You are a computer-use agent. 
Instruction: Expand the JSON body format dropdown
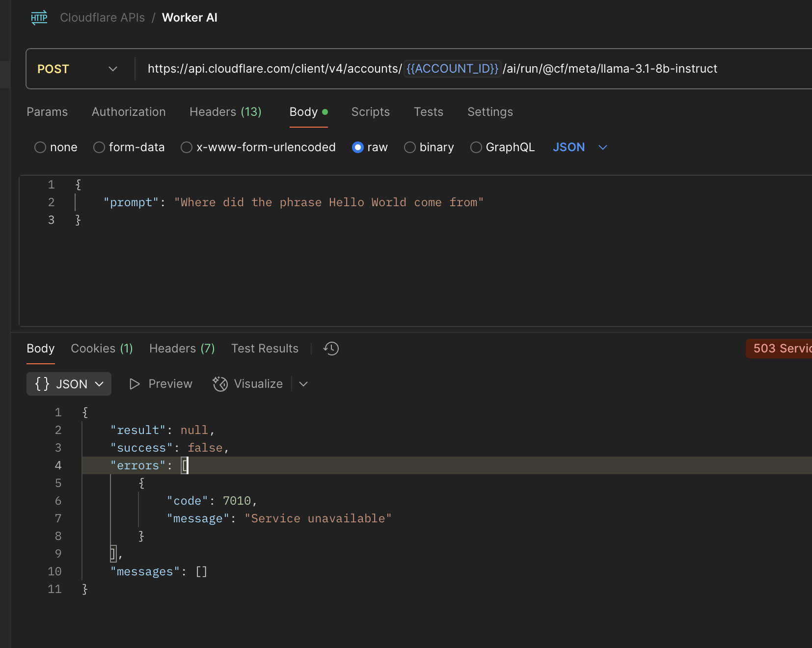pyautogui.click(x=603, y=147)
